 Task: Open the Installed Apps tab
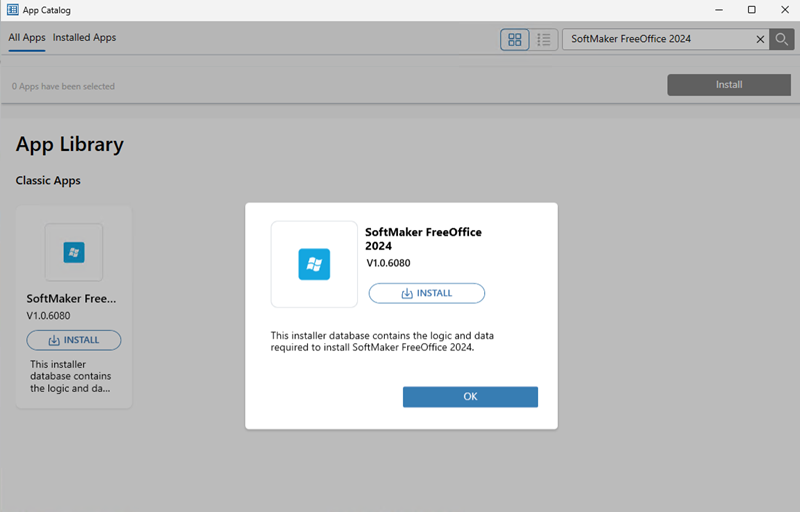pyautogui.click(x=84, y=38)
